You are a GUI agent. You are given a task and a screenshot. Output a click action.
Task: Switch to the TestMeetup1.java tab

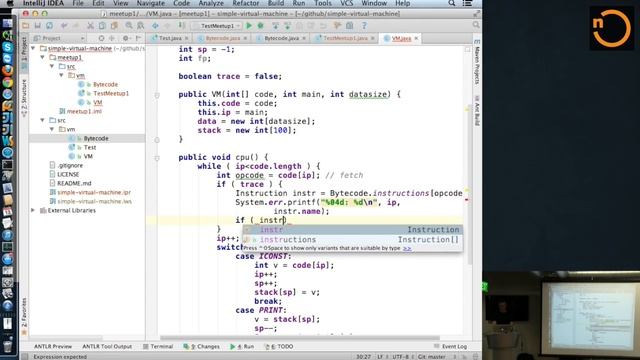(345, 38)
